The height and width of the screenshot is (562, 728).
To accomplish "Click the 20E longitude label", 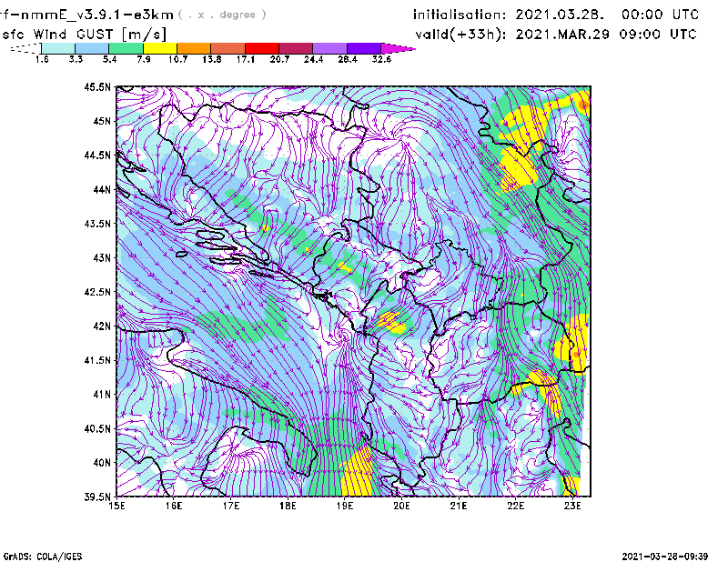I will pos(401,506).
